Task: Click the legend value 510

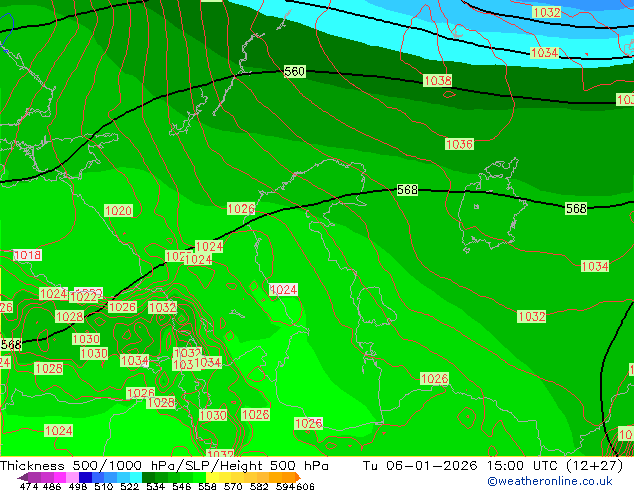Action: coord(104,486)
